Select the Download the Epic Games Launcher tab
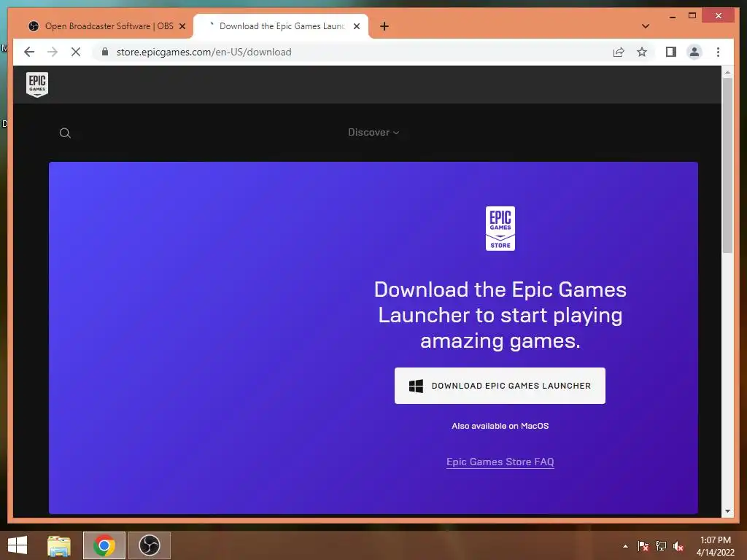Viewport: 747px width, 560px height. 281,26
